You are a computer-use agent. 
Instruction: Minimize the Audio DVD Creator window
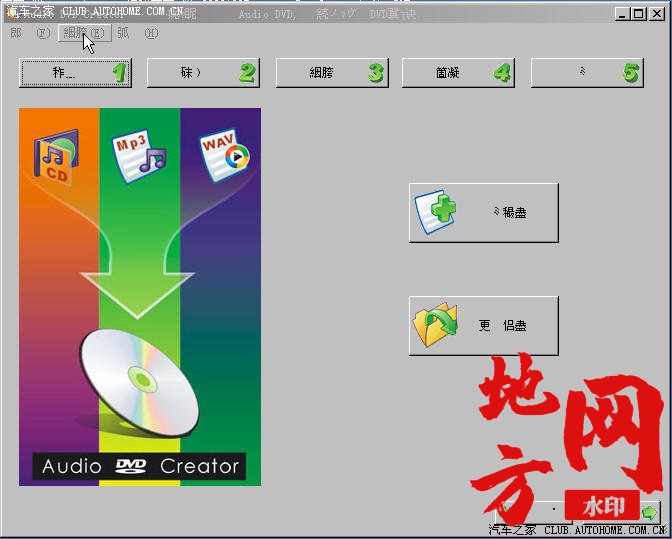622,14
